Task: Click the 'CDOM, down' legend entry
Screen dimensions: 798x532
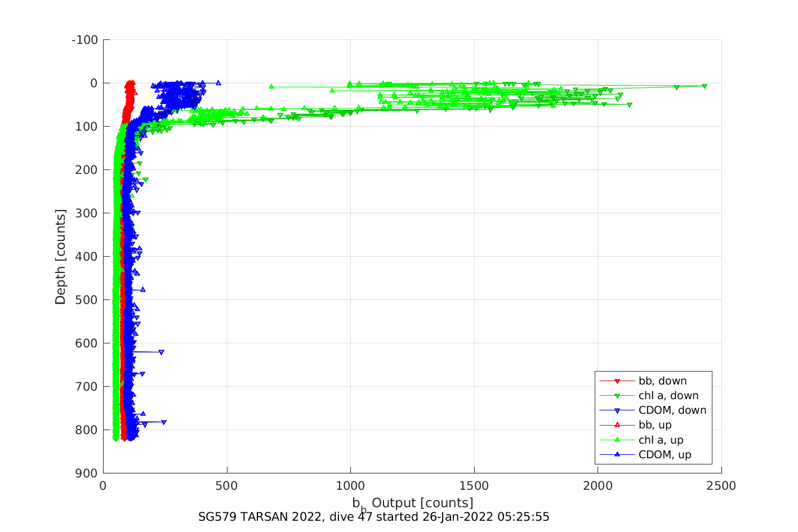Action: coord(672,410)
